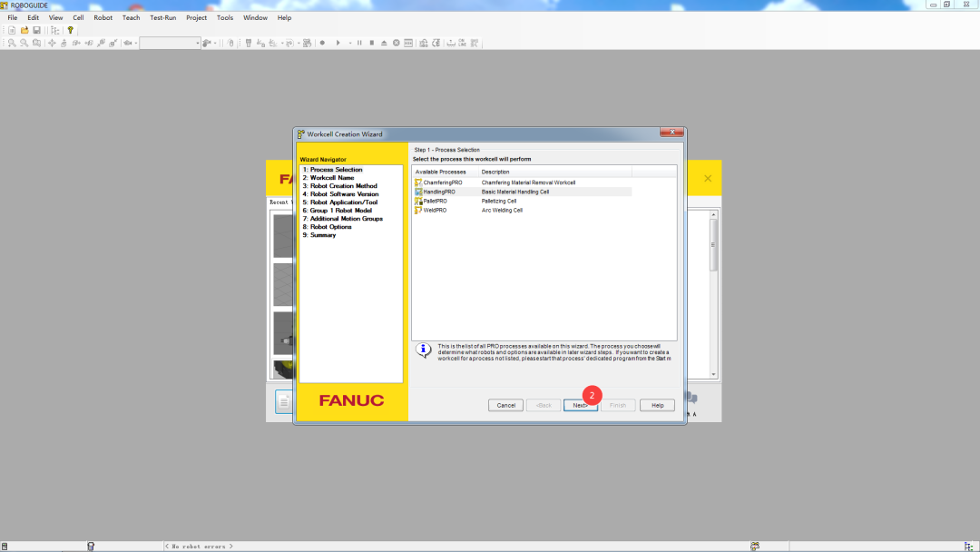Click the HandlingPRO process icon

pos(418,192)
